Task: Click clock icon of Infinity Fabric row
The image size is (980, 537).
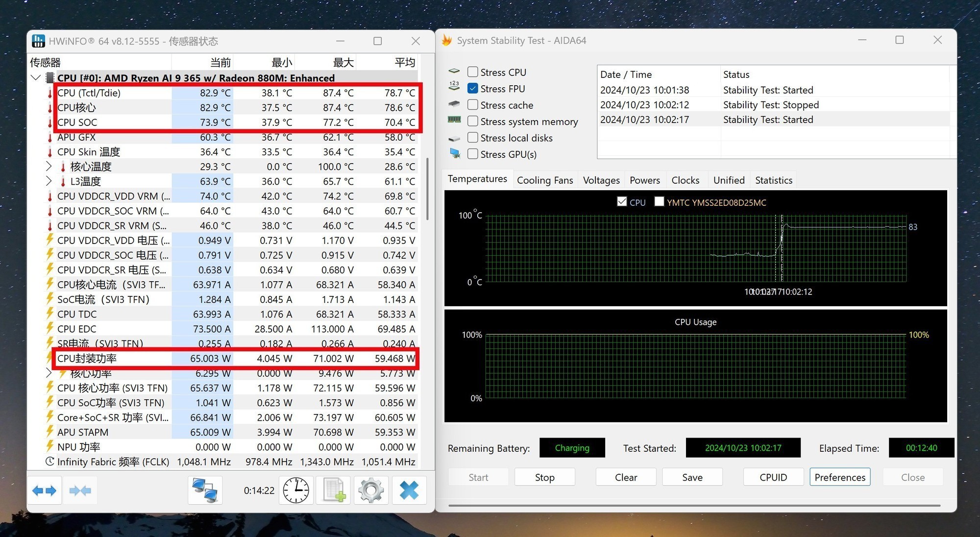Action: tap(50, 462)
